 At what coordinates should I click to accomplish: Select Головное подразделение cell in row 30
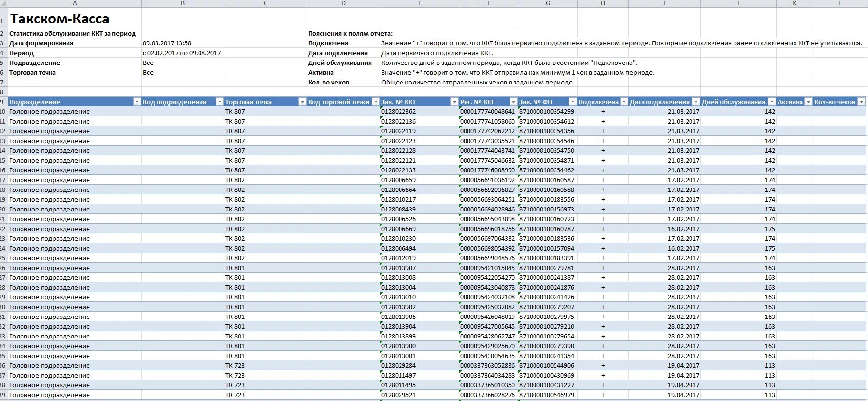coord(75,307)
